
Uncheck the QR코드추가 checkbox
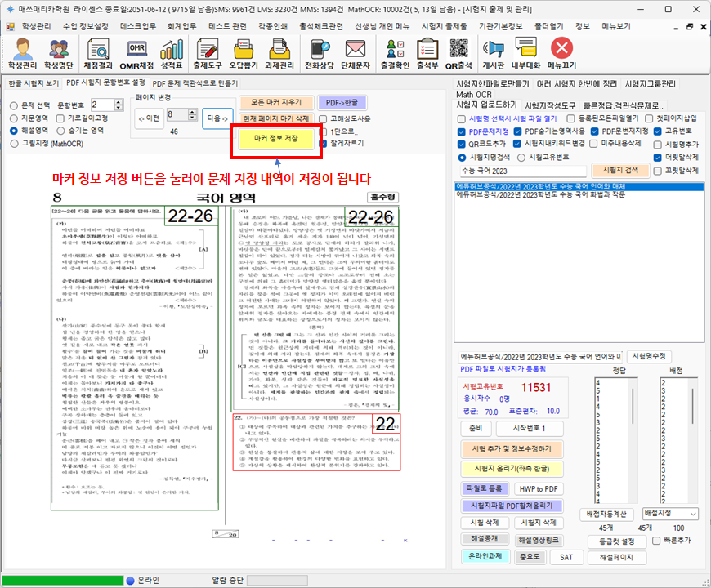coord(463,144)
